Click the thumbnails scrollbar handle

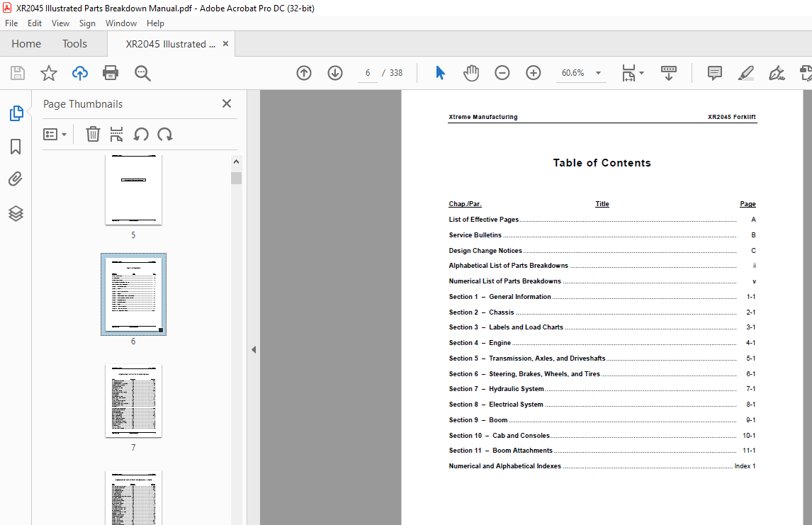(x=236, y=178)
